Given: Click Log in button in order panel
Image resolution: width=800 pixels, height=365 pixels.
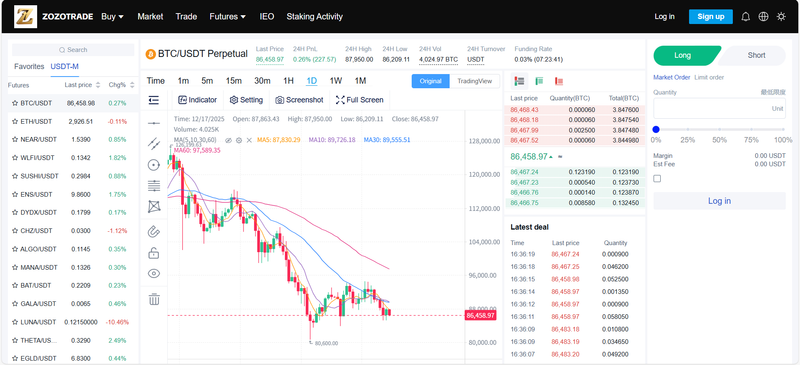Looking at the screenshot, I should (x=719, y=201).
